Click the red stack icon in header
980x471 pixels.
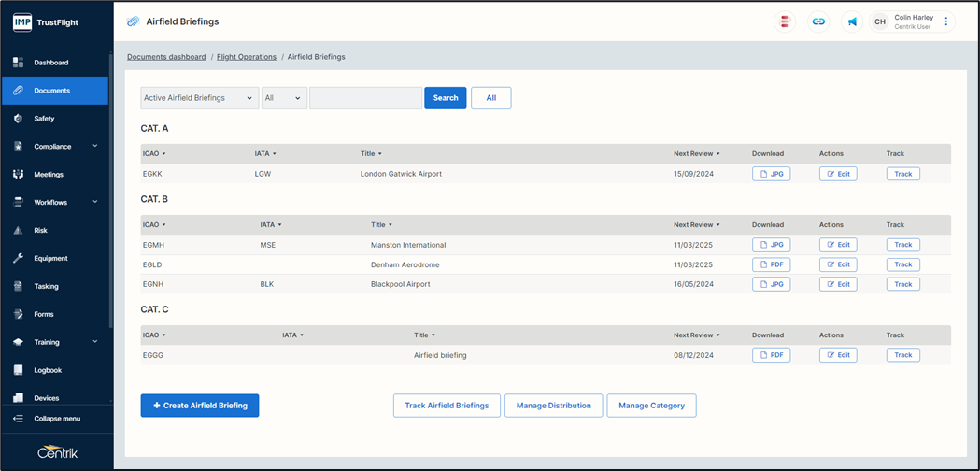coord(786,21)
